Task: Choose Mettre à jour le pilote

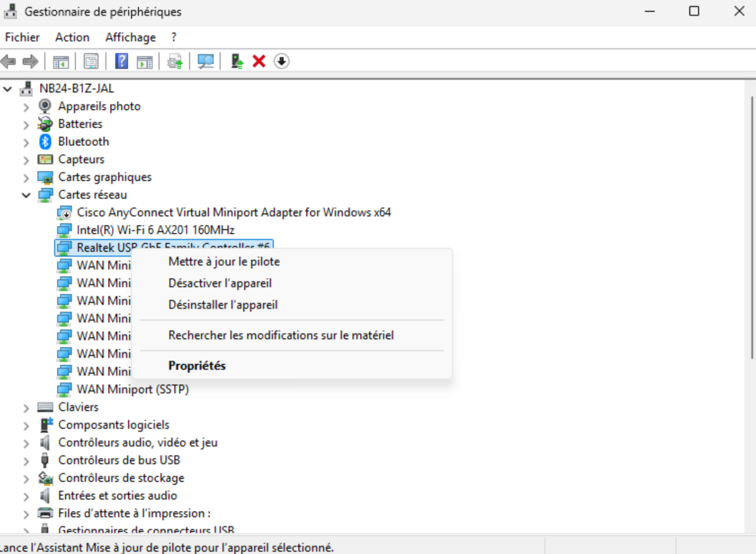Action: [x=224, y=261]
